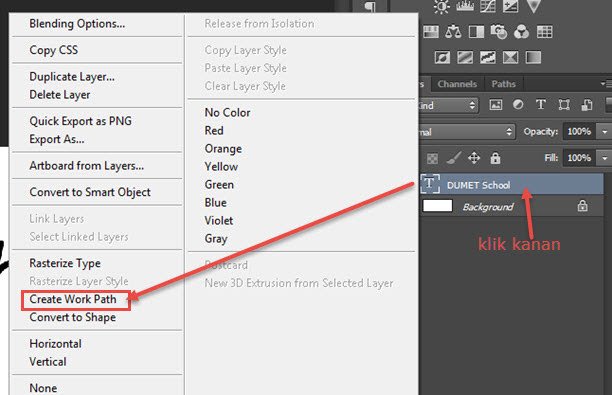Toggle lock all for the layer
Viewport: 612px width, 395px height.
coord(495,158)
